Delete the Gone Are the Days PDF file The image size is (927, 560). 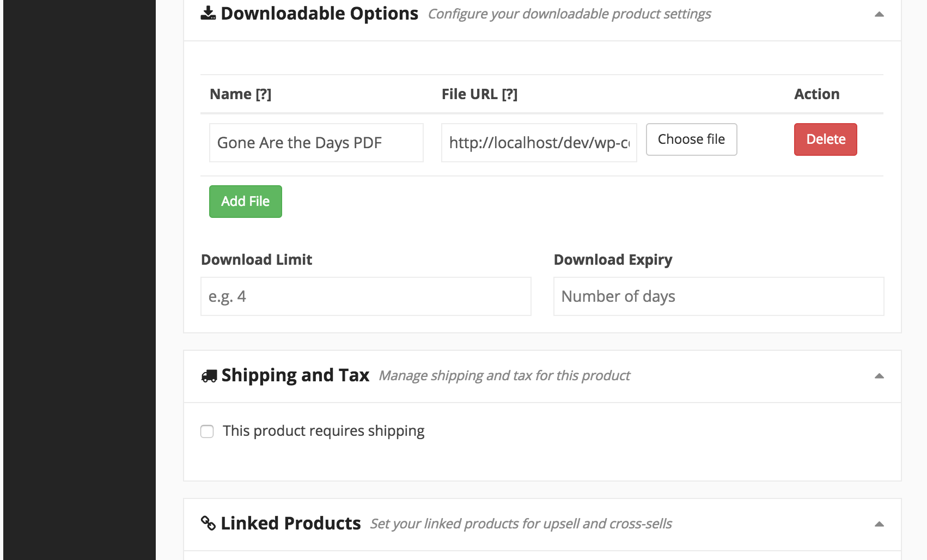826,139
